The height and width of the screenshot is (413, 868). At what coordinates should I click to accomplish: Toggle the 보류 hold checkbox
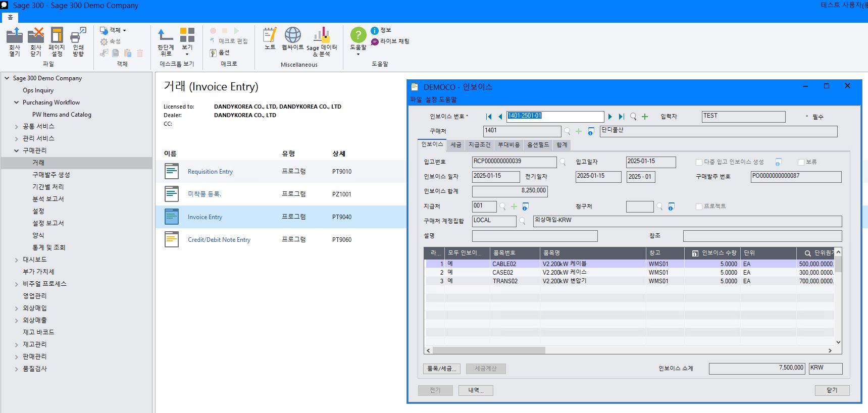click(801, 162)
